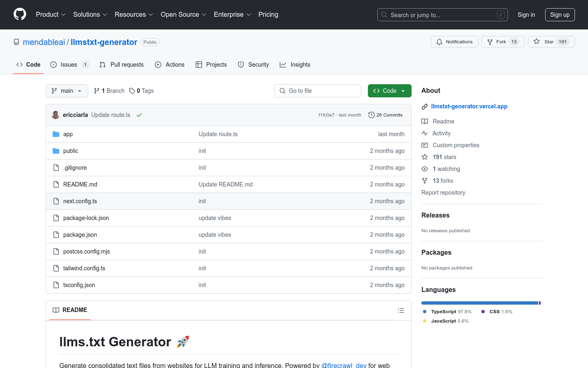Click the tsconfig.json file icon
588x368 pixels.
pos(56,285)
